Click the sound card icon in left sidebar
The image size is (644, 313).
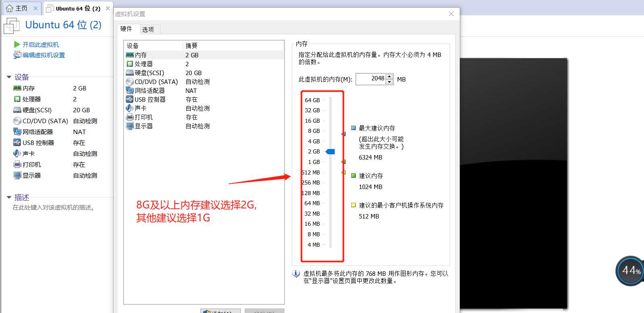coord(17,153)
